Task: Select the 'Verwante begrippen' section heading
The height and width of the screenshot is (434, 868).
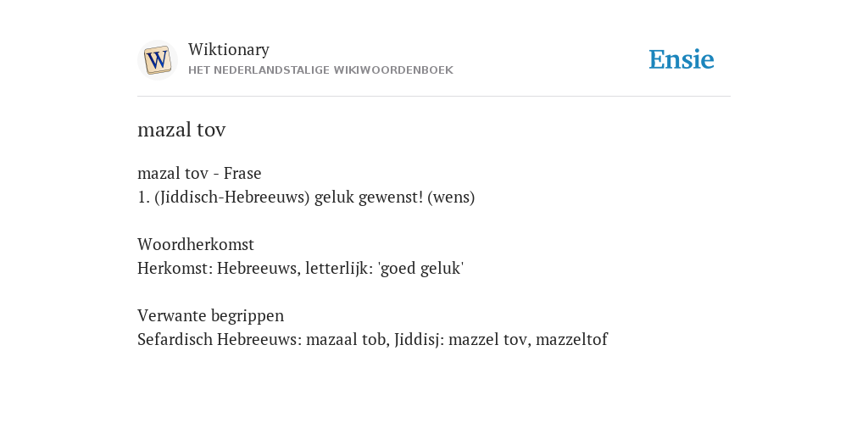Action: (x=210, y=315)
